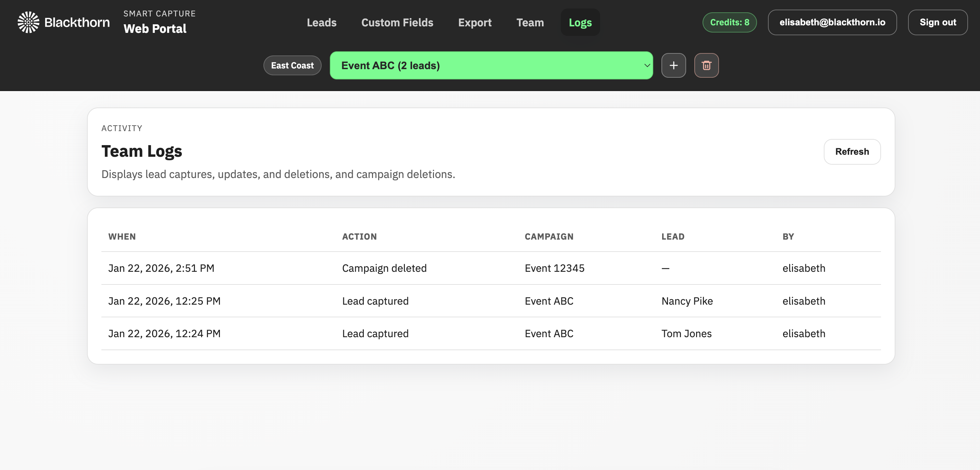
Task: Click the add campaign plus icon
Action: pyautogui.click(x=673, y=65)
